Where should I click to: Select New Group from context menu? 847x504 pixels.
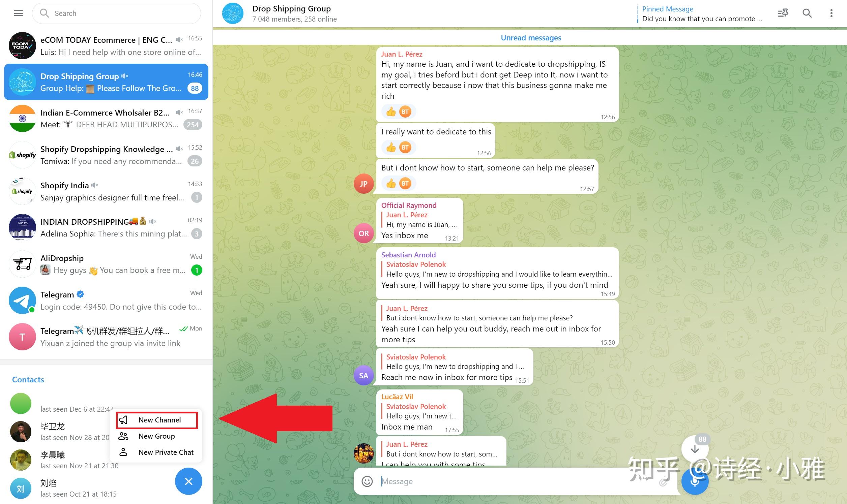(156, 436)
